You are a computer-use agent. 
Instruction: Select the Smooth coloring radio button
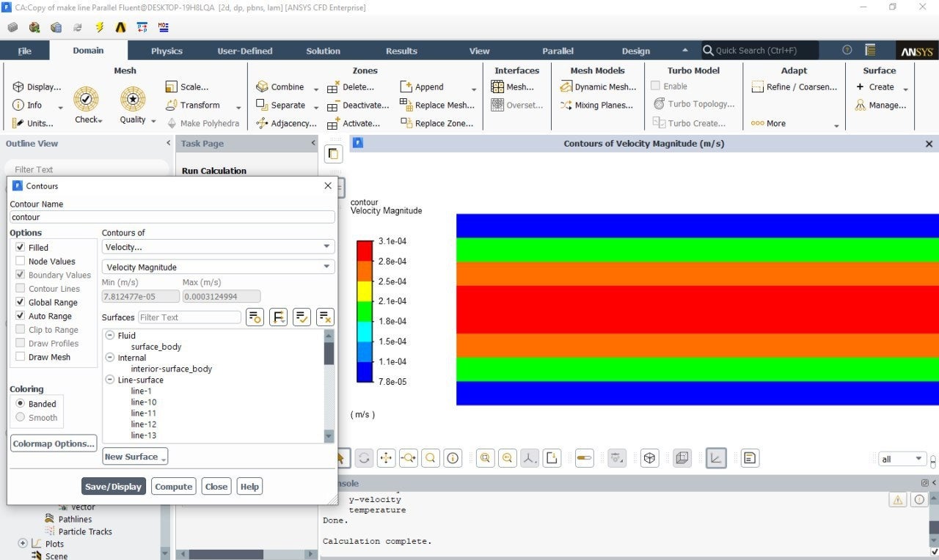[x=21, y=418]
